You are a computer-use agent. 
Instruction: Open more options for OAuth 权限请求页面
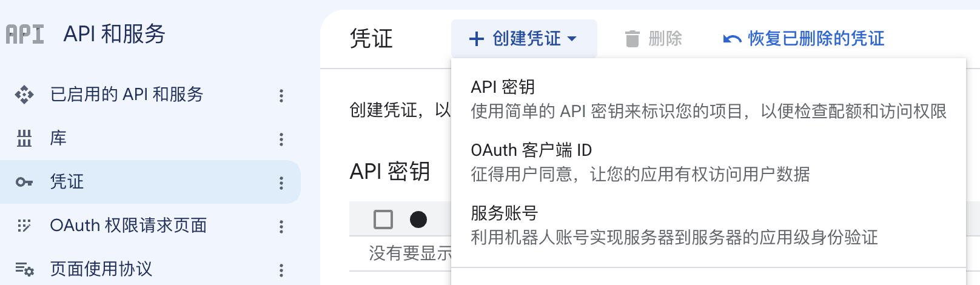point(281,226)
